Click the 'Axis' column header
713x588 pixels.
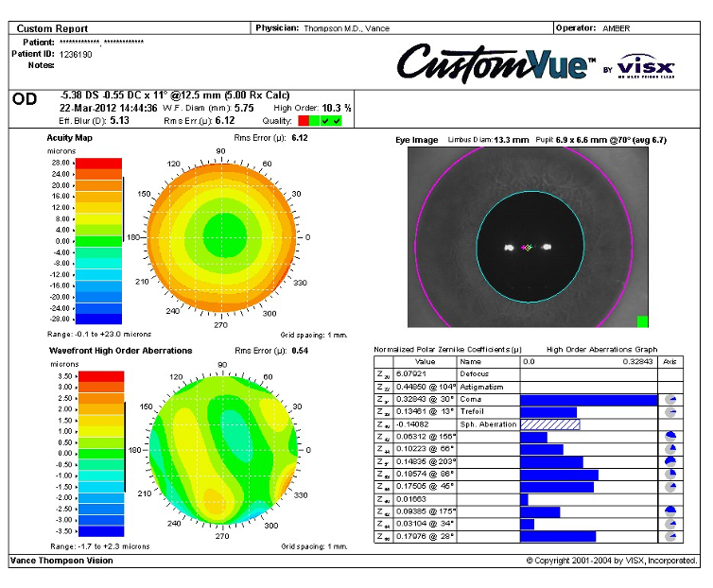tap(670, 362)
